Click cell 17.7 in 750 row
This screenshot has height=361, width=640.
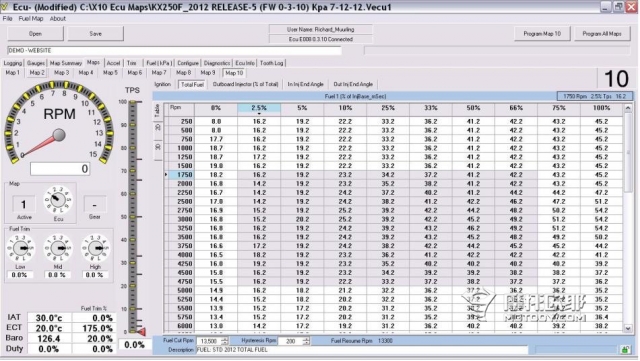(x=216, y=139)
